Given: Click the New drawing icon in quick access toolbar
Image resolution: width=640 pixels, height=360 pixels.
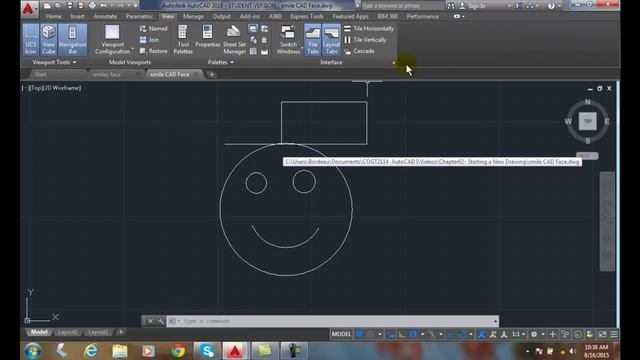Looking at the screenshot, I should [47, 6].
